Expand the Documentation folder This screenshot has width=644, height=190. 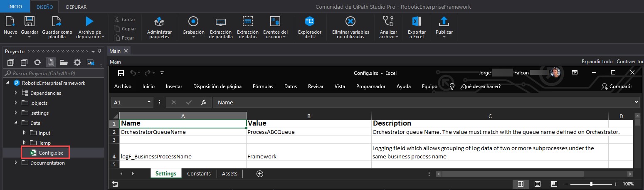(x=16, y=163)
